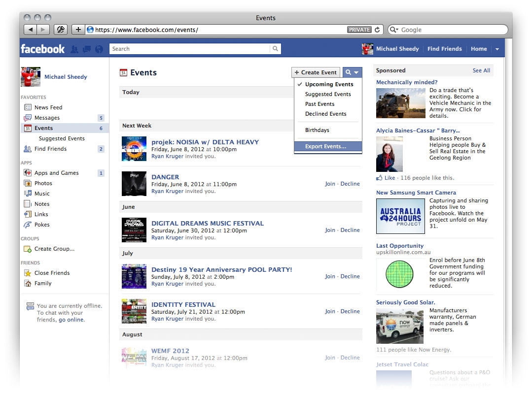The width and height of the screenshot is (532, 394).
Task: Open News Feed from sidebar
Action: pyautogui.click(x=48, y=107)
